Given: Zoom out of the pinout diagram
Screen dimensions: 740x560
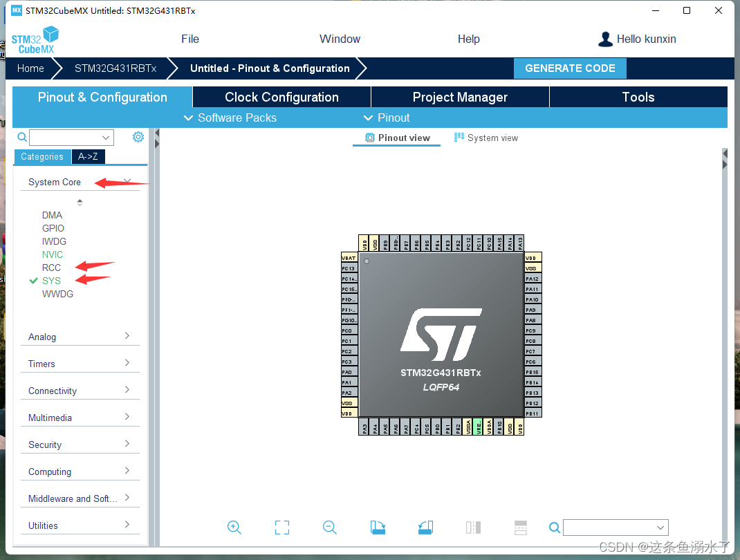Looking at the screenshot, I should point(329,528).
